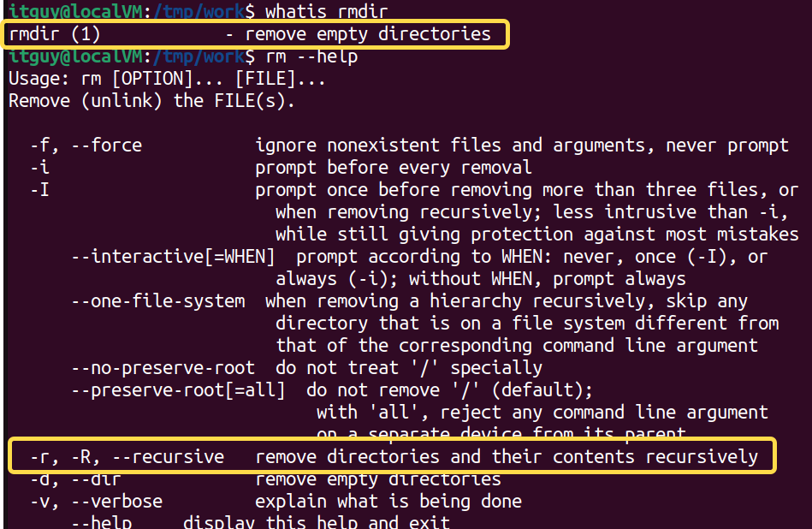
Task: Click the 'Usage: rm [OPTION]... [FILE]...' line
Action: (x=167, y=79)
